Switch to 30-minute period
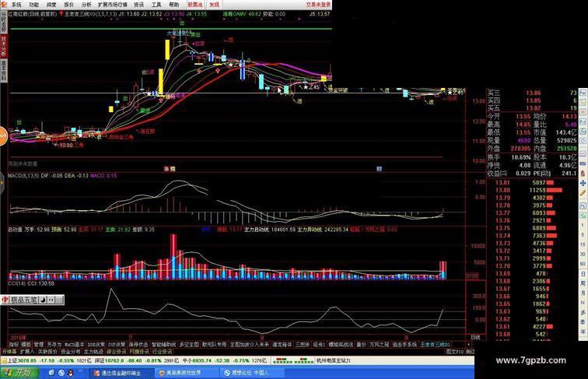This screenshot has width=588, height=379. pyautogui.click(x=583, y=254)
